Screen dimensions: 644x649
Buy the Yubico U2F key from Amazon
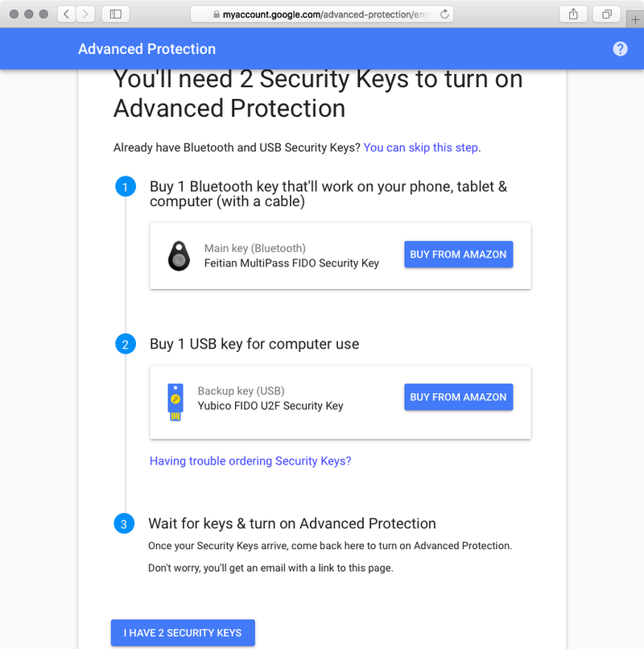(458, 397)
